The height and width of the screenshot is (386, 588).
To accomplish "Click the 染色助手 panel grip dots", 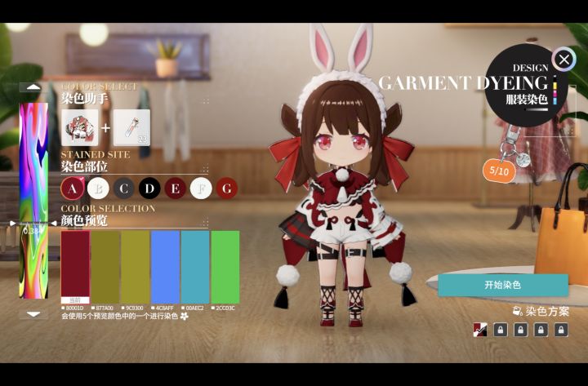I will click(206, 101).
